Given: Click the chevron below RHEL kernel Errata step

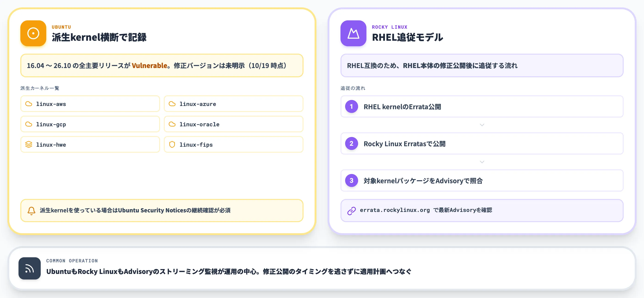Looking at the screenshot, I should point(482,125).
